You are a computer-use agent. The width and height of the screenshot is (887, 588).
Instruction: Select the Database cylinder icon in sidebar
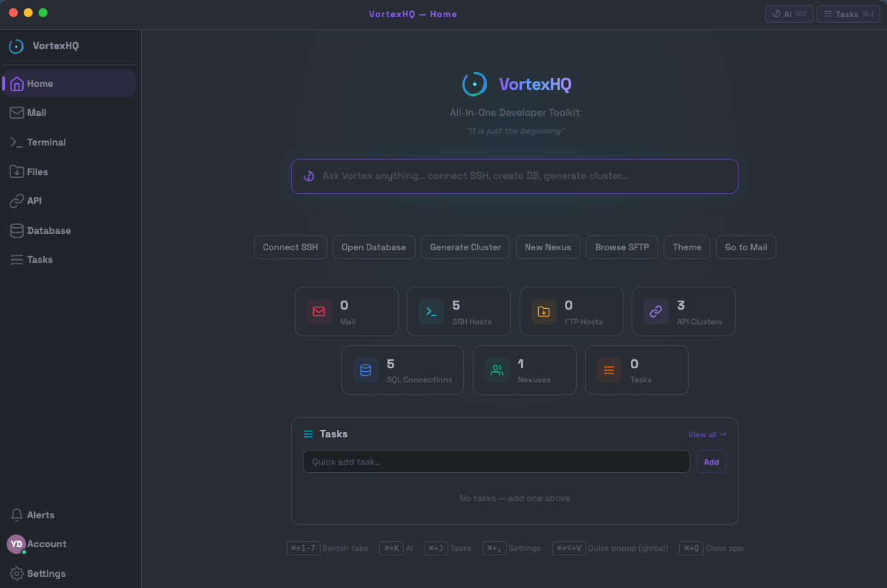point(16,231)
